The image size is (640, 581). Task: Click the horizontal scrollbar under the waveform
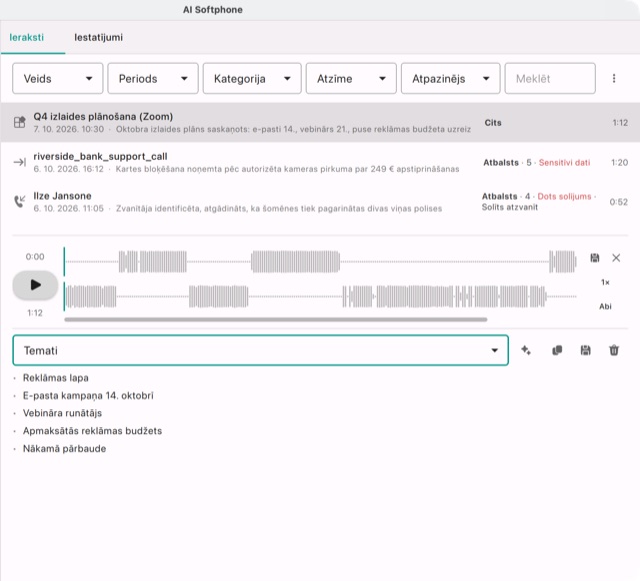click(x=276, y=320)
